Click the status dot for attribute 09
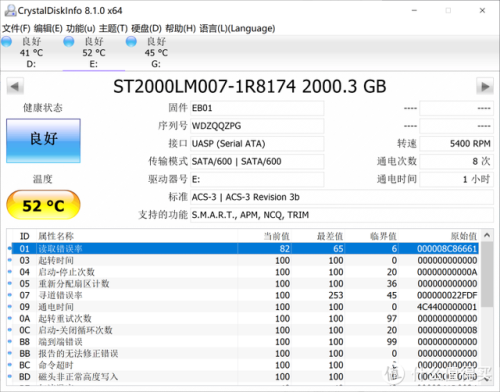The width and height of the screenshot is (500, 392). [10, 307]
